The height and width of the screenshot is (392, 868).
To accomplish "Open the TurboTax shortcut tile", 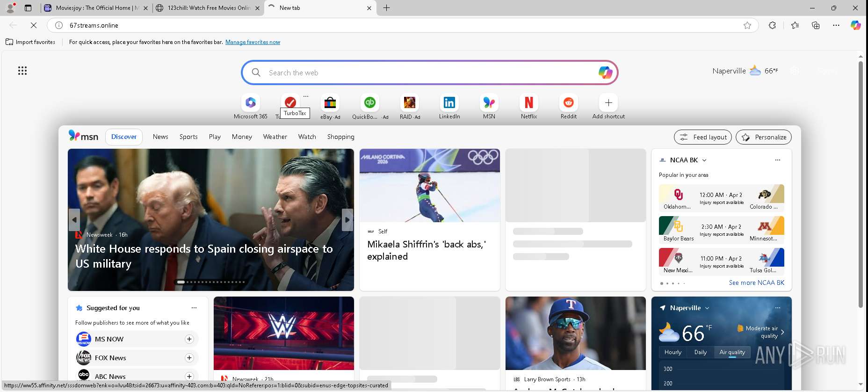I will click(290, 102).
